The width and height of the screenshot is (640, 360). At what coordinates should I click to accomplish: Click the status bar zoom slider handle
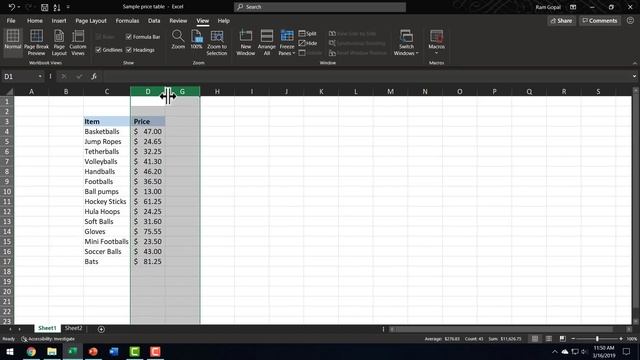[x=597, y=339]
